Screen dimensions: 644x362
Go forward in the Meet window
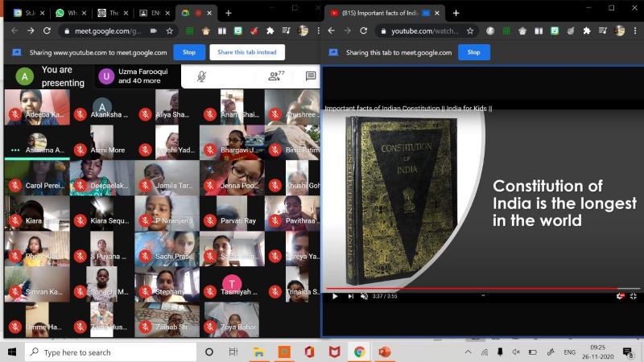pyautogui.click(x=31, y=31)
